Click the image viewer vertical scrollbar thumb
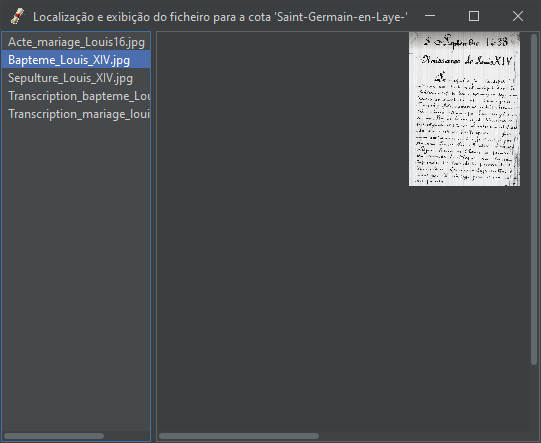Screen dimensions: 541x443 534,199
